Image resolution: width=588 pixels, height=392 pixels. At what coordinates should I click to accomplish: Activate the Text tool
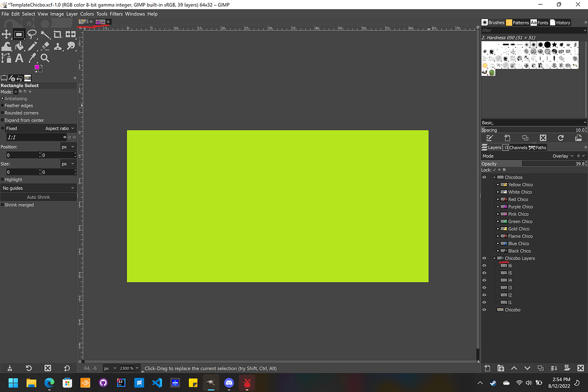pyautogui.click(x=19, y=57)
